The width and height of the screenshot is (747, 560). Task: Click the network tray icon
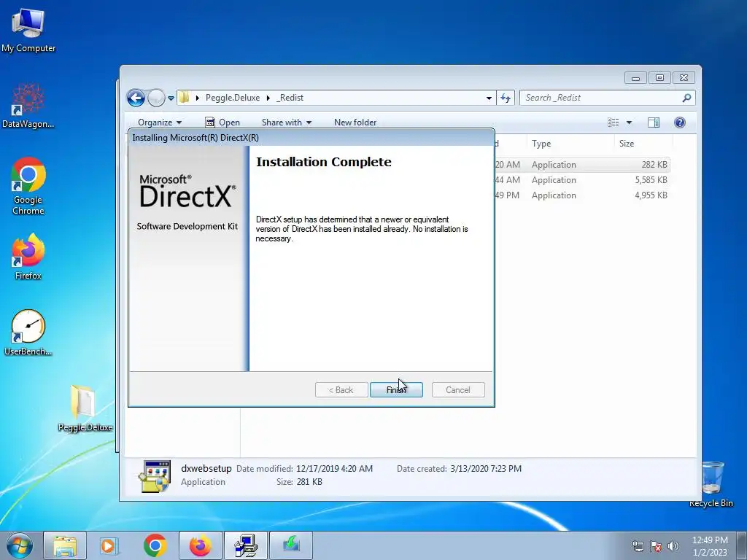click(638, 546)
